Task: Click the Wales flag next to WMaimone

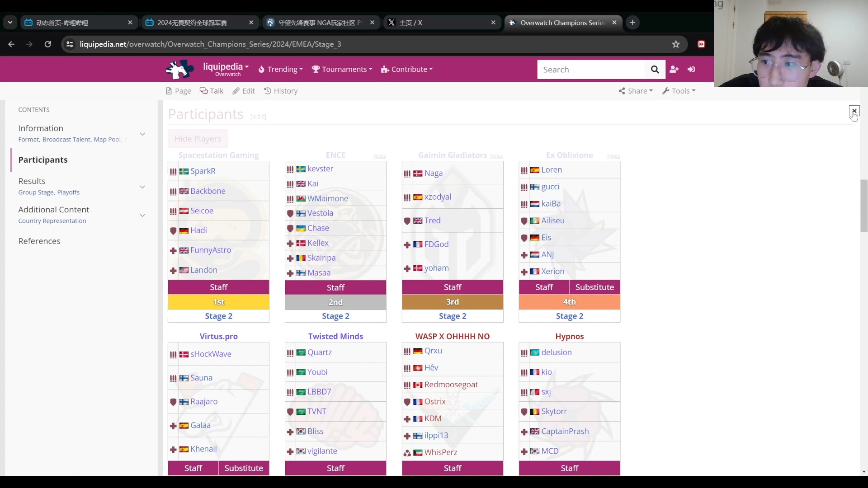Action: pos(301,199)
